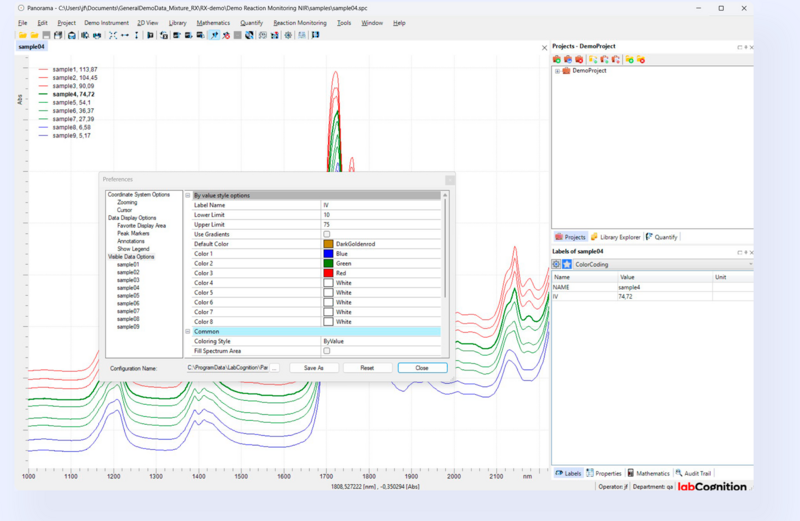Viewport: 800px width, 521px height.
Task: Open the Demo Instrument menu
Action: [x=106, y=23]
